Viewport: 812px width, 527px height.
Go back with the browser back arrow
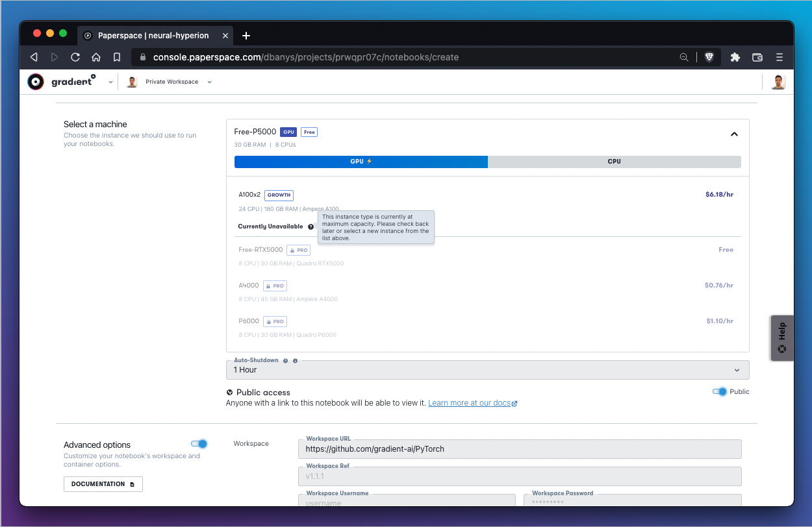pyautogui.click(x=34, y=57)
